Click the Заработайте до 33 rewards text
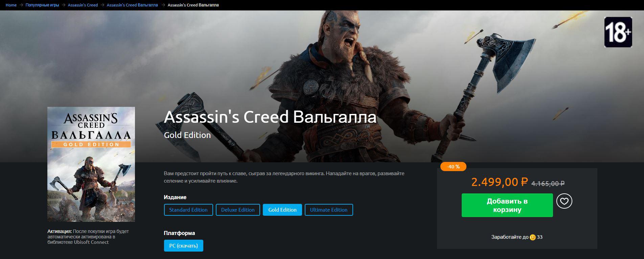 (517, 237)
